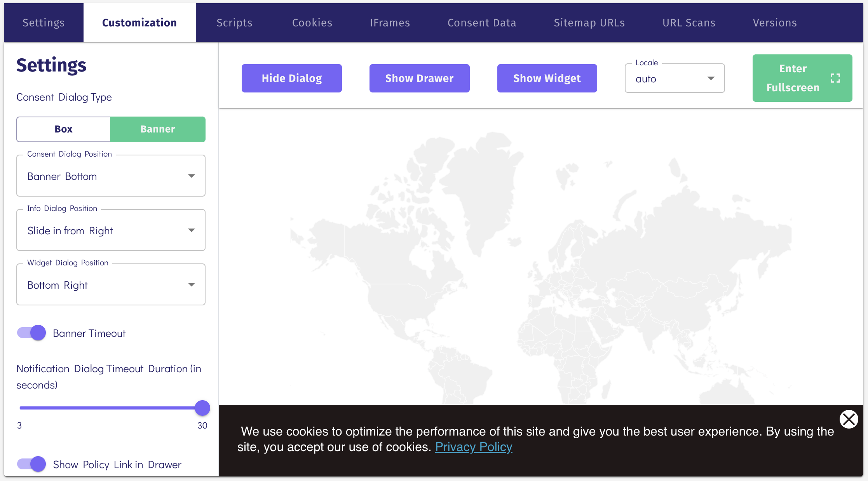Close the cookie banner with X icon
Screen dimensions: 868x481
pos(849,419)
